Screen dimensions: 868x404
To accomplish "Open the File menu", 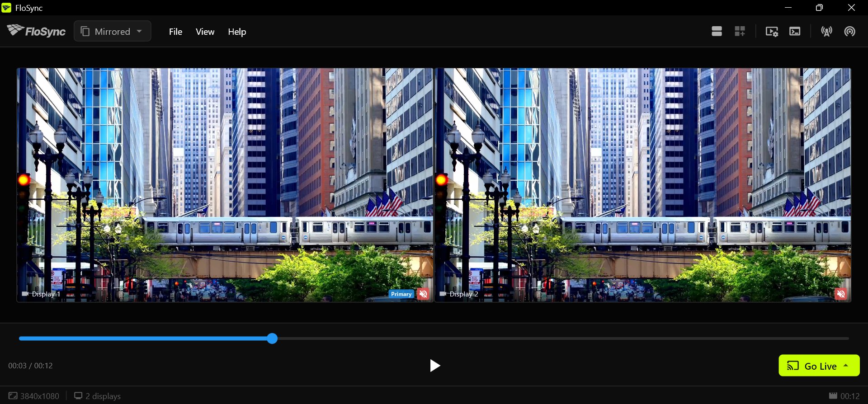I will 175,32.
